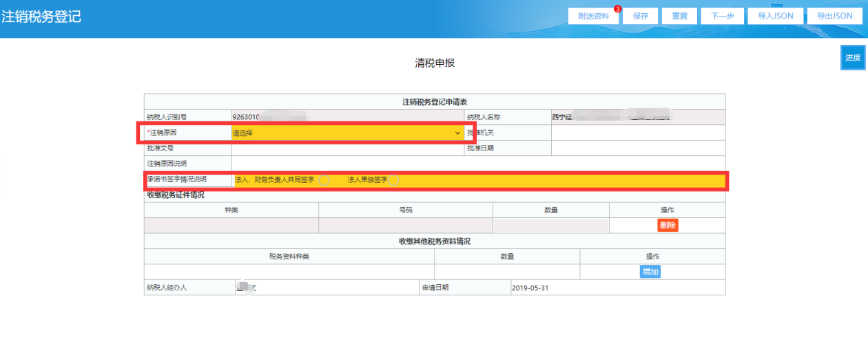Viewport: 868px width, 338px height.
Task: Open the 进度 progress panel button
Action: 853,57
